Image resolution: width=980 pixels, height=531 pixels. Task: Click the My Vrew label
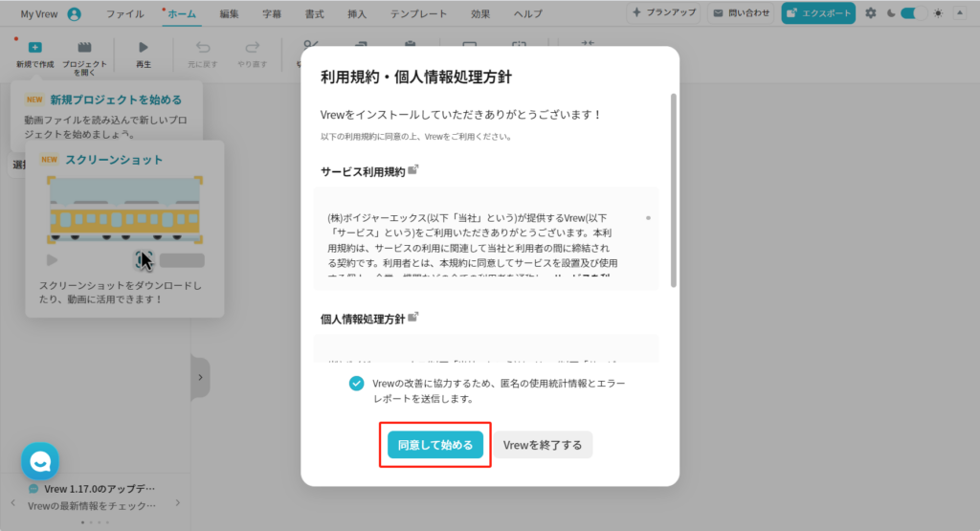point(38,13)
